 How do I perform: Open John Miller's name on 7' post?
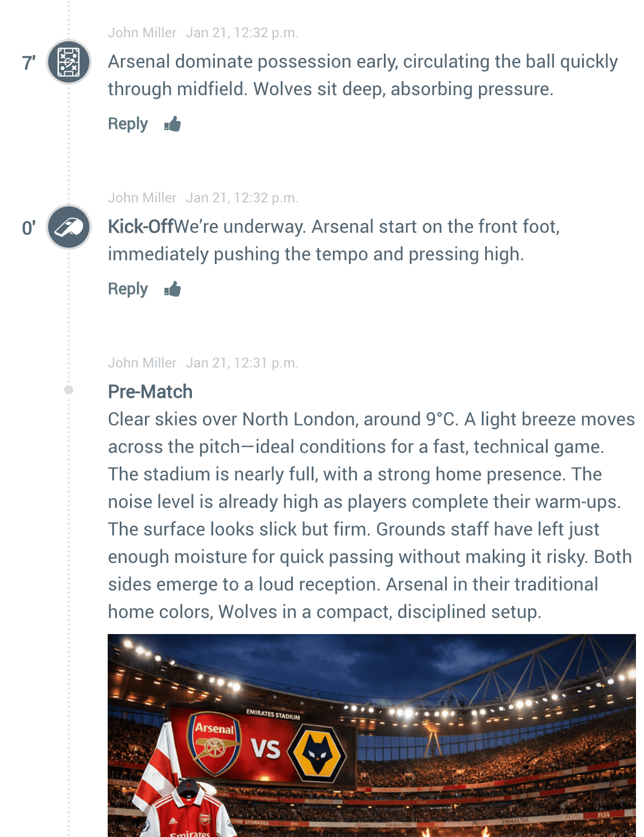(142, 33)
